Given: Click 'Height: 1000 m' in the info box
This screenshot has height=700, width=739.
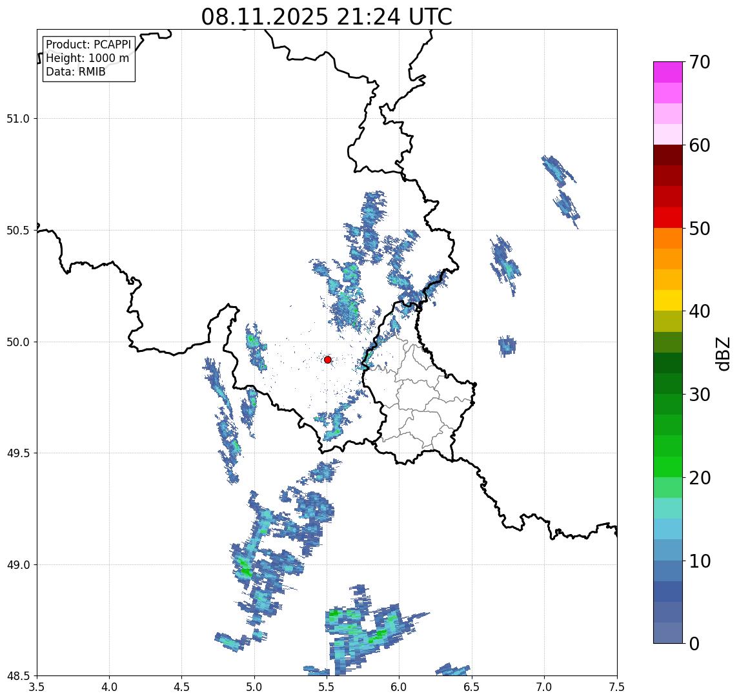Looking at the screenshot, I should [87, 58].
